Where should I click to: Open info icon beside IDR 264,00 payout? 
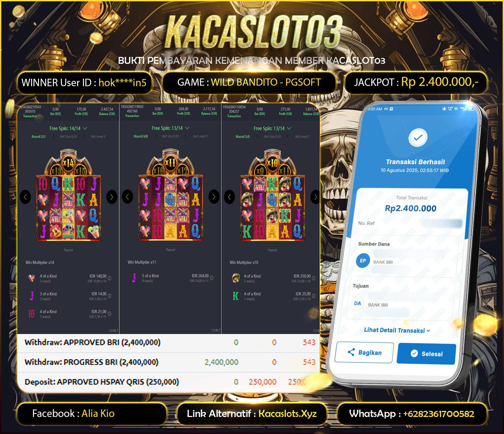pos(212,278)
